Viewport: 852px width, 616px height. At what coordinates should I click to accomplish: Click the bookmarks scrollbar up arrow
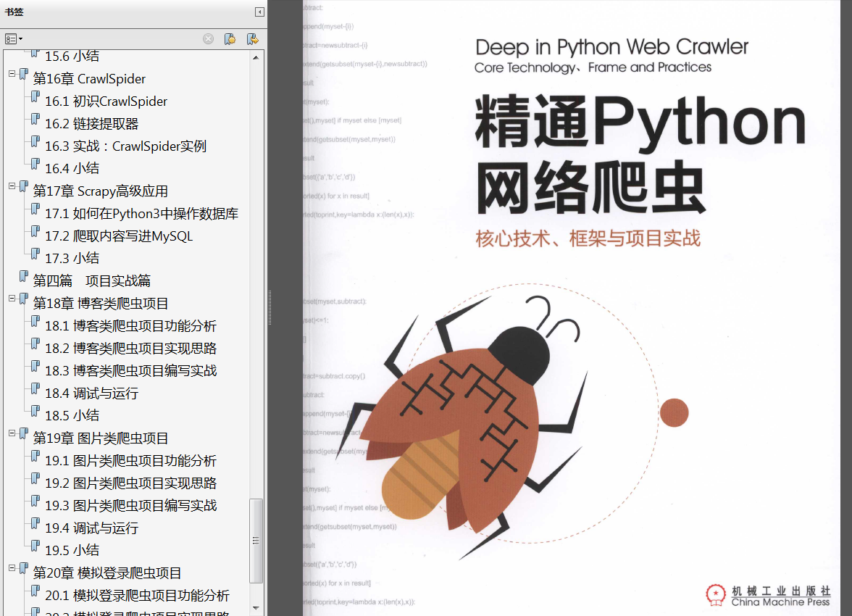[x=256, y=58]
